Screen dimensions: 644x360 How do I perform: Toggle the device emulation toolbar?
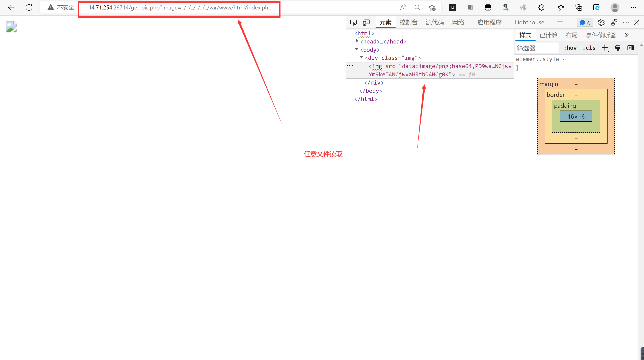click(x=366, y=22)
